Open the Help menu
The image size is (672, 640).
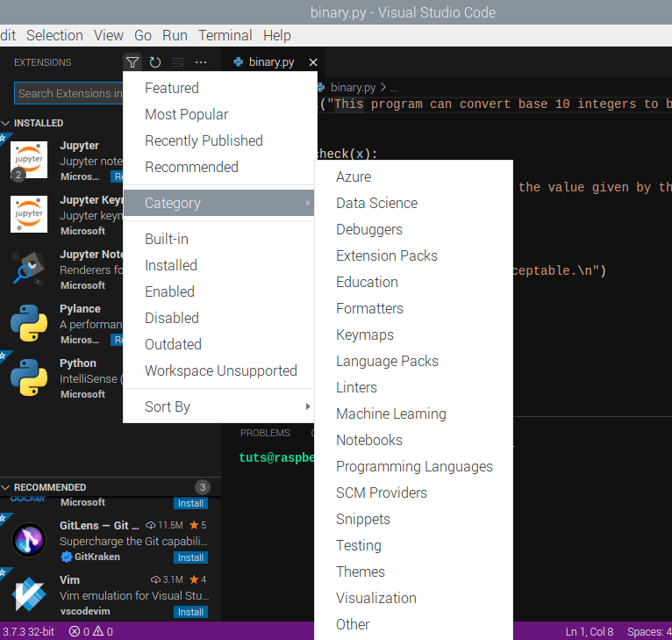click(x=277, y=35)
